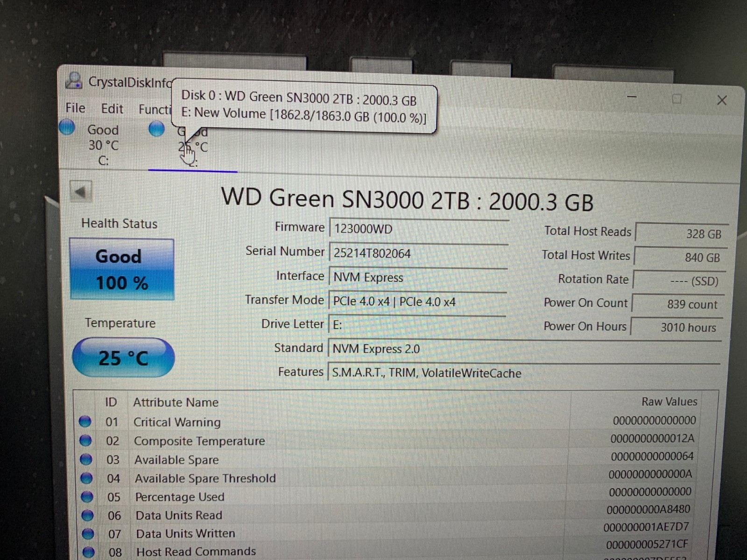Click the Serial Number field
Viewport: 747px width, 560px height.
[418, 253]
